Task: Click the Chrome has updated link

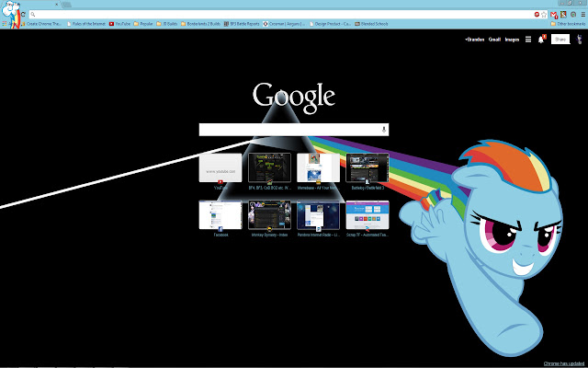Action: pyautogui.click(x=563, y=363)
